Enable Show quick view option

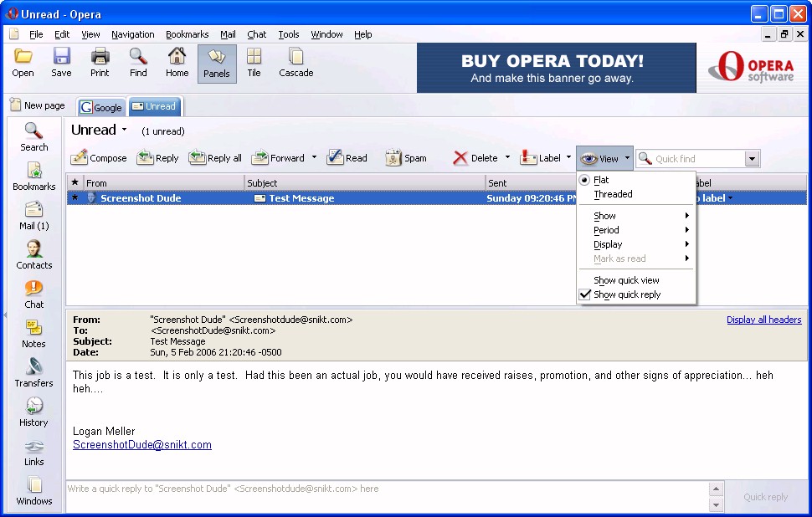tap(626, 280)
